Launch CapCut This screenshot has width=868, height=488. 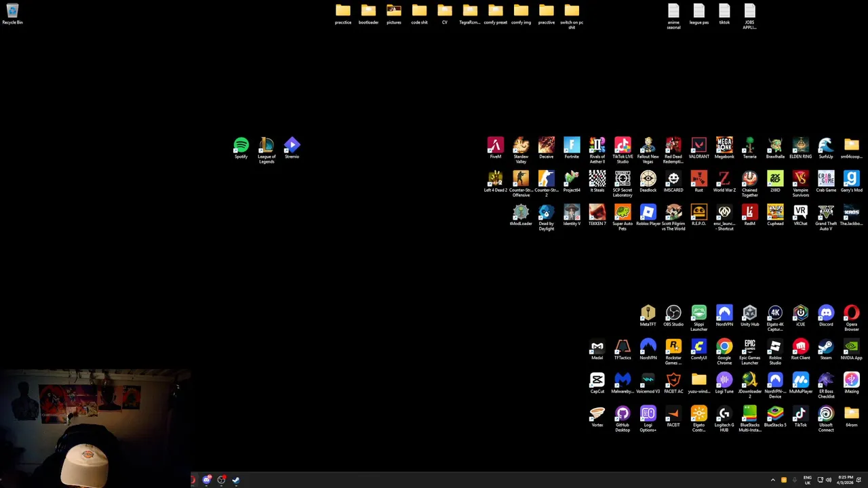pos(597,383)
